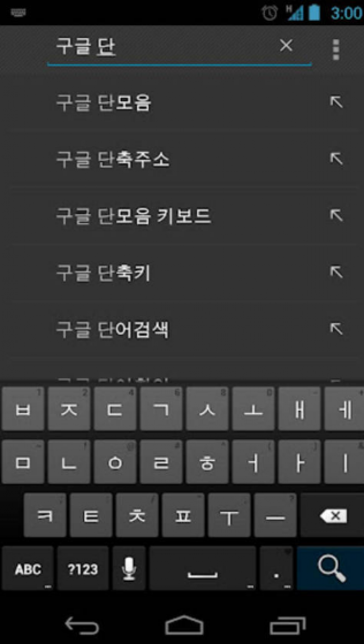
Task: Tap the arrow icon beside 구글 단어검색
Action: click(337, 328)
